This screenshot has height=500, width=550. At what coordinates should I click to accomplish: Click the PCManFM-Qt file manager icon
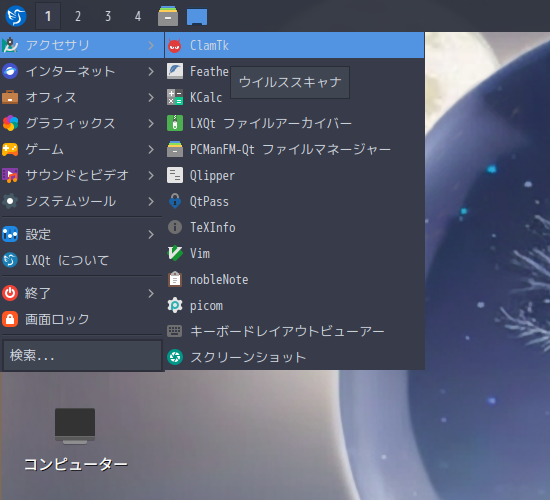coord(175,149)
